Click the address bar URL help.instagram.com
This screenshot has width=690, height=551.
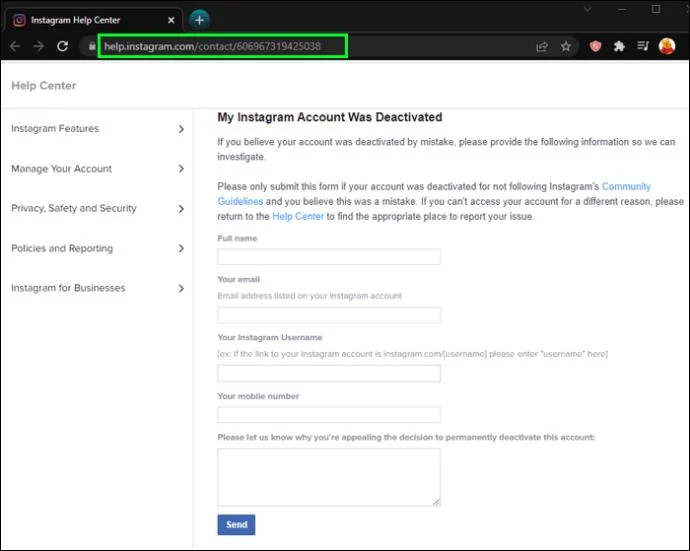pyautogui.click(x=213, y=46)
